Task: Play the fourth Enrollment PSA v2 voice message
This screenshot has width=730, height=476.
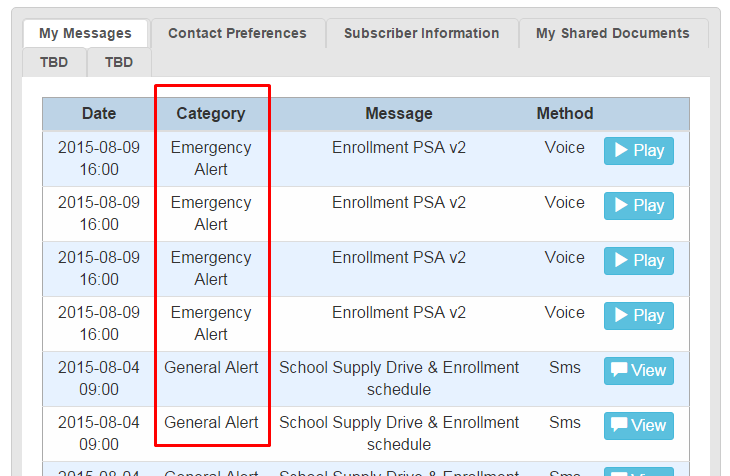Action: point(638,316)
